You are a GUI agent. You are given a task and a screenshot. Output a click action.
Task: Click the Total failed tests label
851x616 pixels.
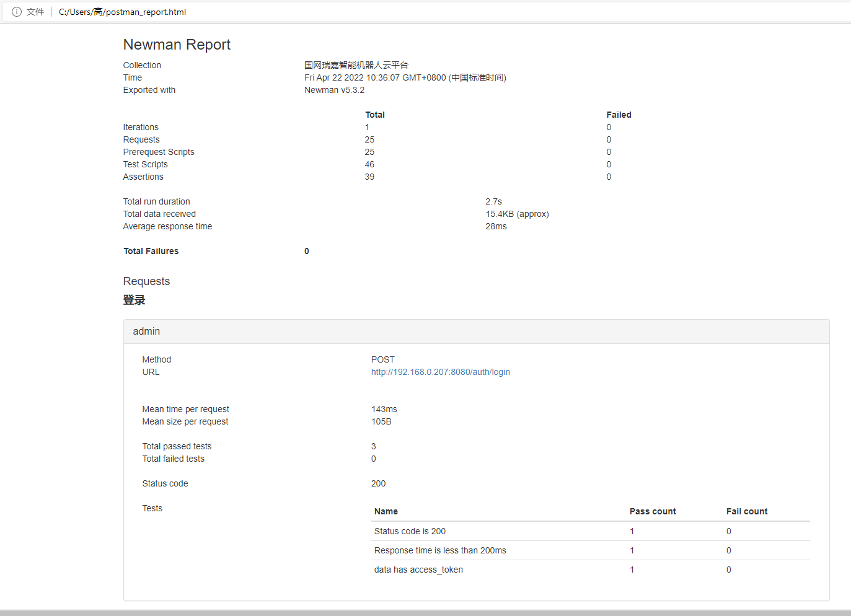click(173, 459)
